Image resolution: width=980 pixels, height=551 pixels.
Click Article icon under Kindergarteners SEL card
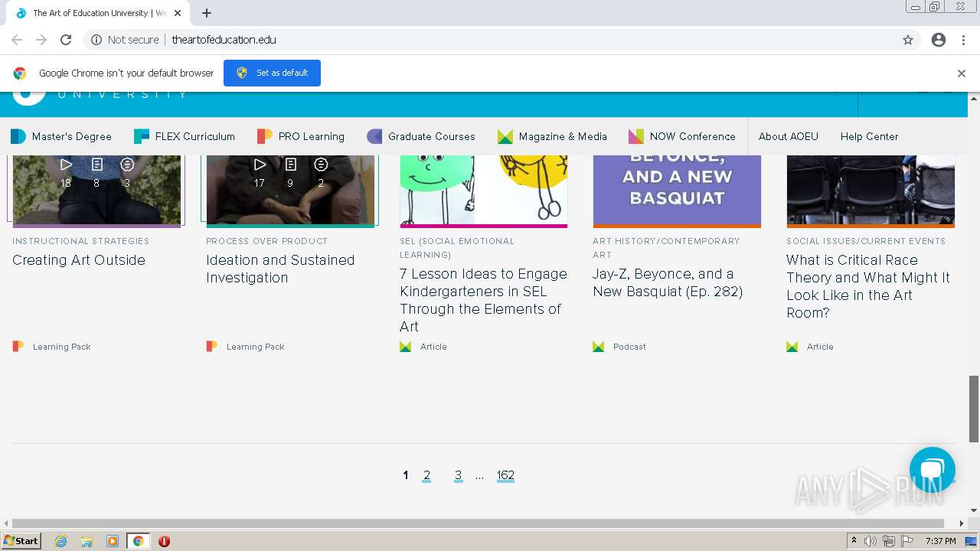(x=406, y=347)
